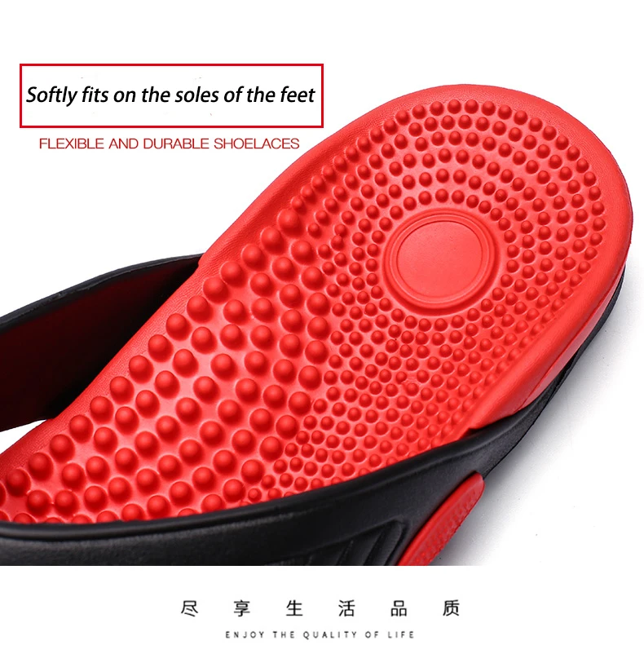Screen dimensions: 644x654
Task: Click the Chinese character 享
Action: tap(242, 608)
